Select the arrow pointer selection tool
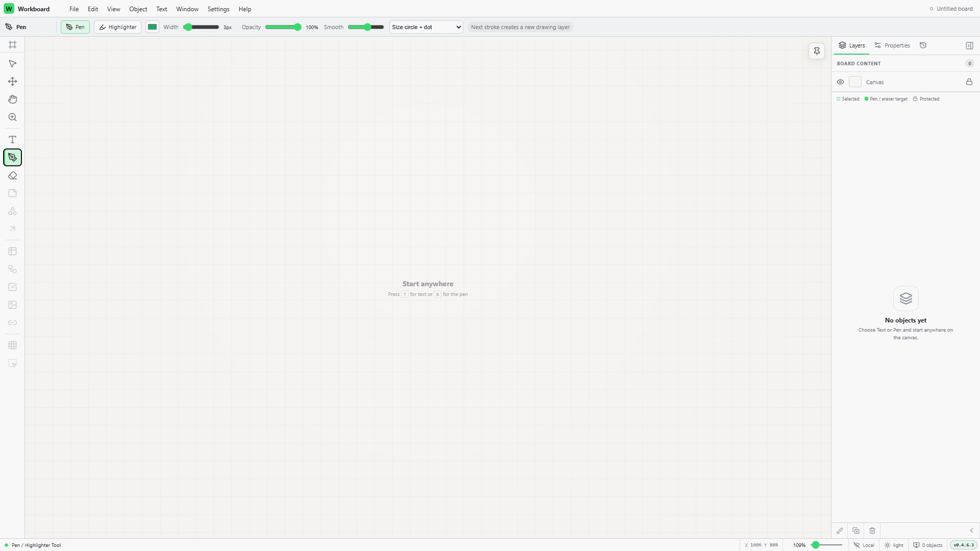 point(13,64)
